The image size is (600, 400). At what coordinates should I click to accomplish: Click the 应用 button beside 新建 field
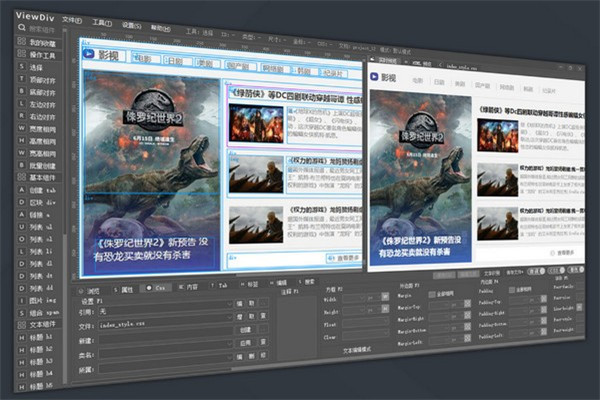tap(245, 343)
